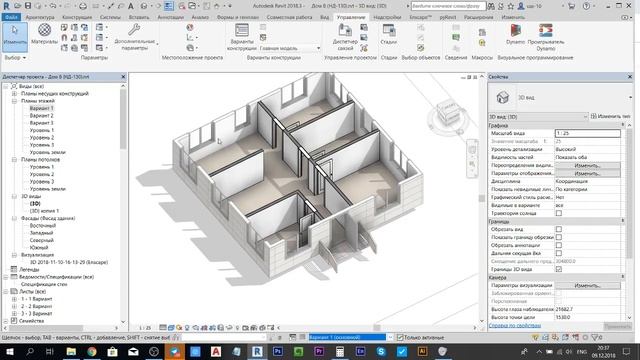Collapse the Фасады (Фасад здания) tree node
Screen dimensions: 640x360
coord(14,218)
